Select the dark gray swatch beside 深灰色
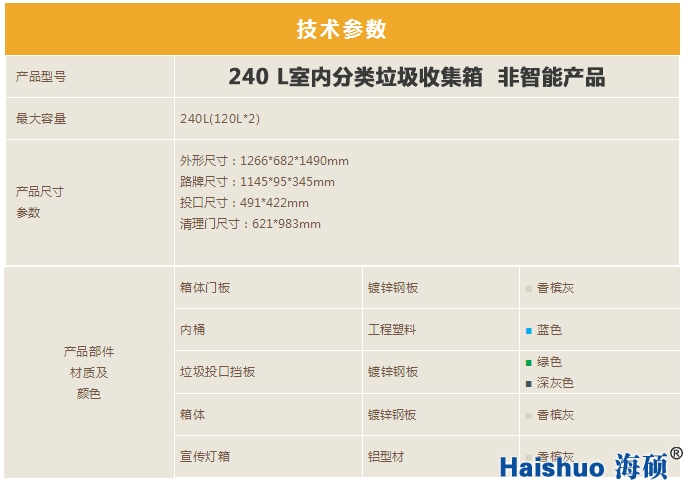 tap(528, 383)
